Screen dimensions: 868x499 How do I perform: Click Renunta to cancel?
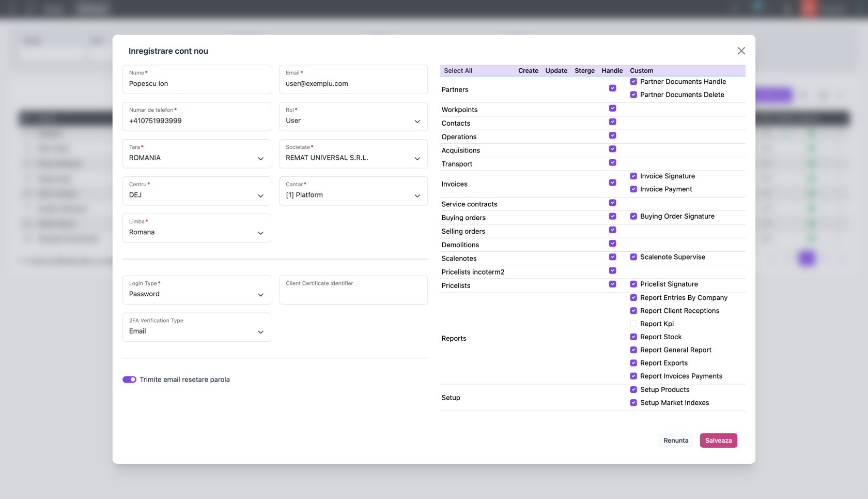(x=676, y=441)
